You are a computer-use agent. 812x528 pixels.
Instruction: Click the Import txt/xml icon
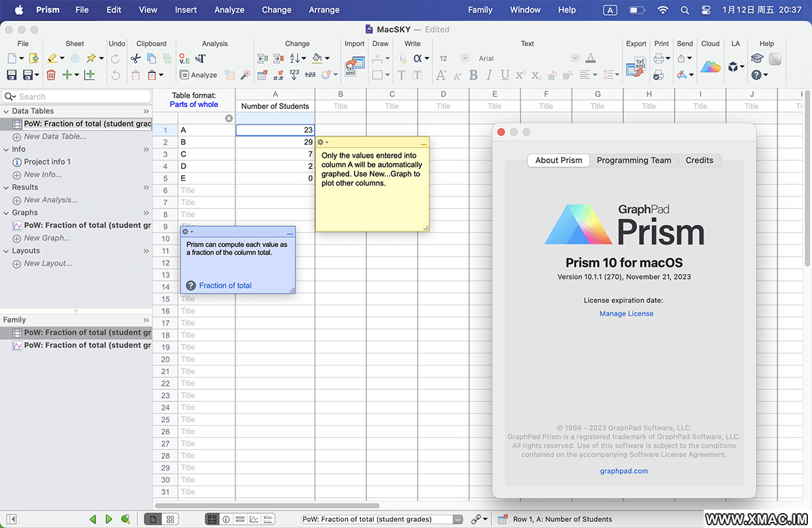click(x=354, y=66)
